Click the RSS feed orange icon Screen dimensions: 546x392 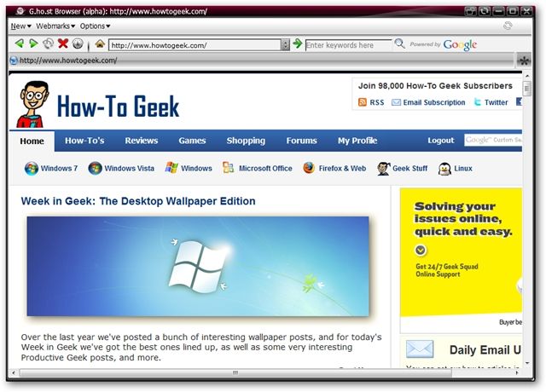pos(363,102)
